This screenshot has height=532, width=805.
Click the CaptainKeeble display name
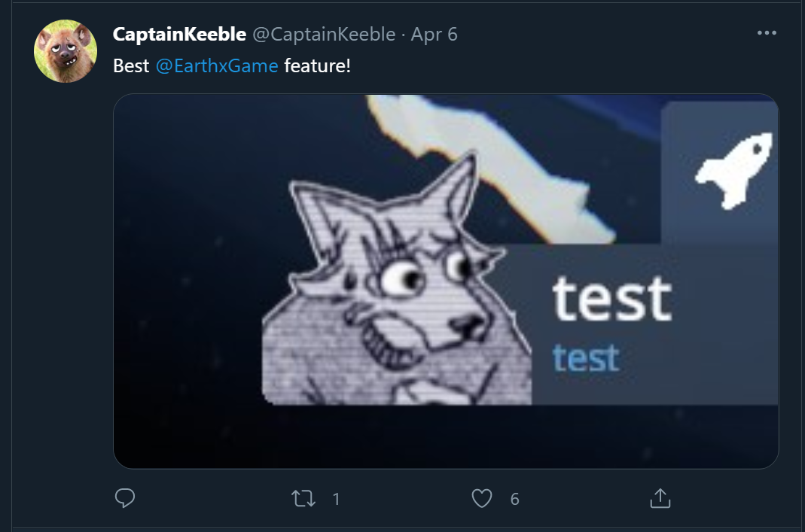179,35
